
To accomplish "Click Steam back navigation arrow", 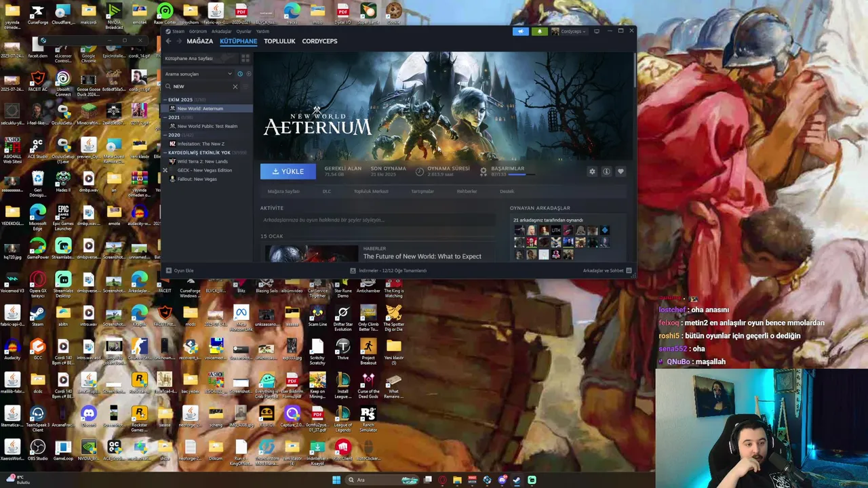I will pos(168,41).
